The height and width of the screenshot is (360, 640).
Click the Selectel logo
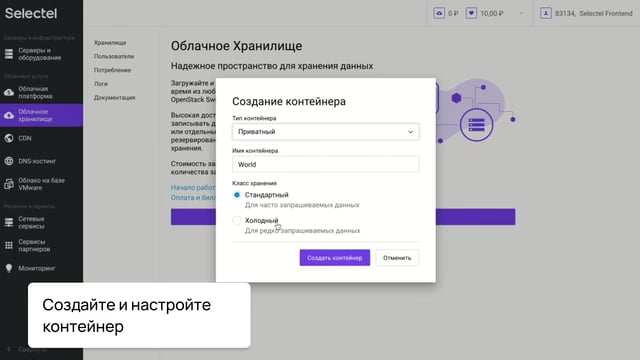pyautogui.click(x=31, y=13)
